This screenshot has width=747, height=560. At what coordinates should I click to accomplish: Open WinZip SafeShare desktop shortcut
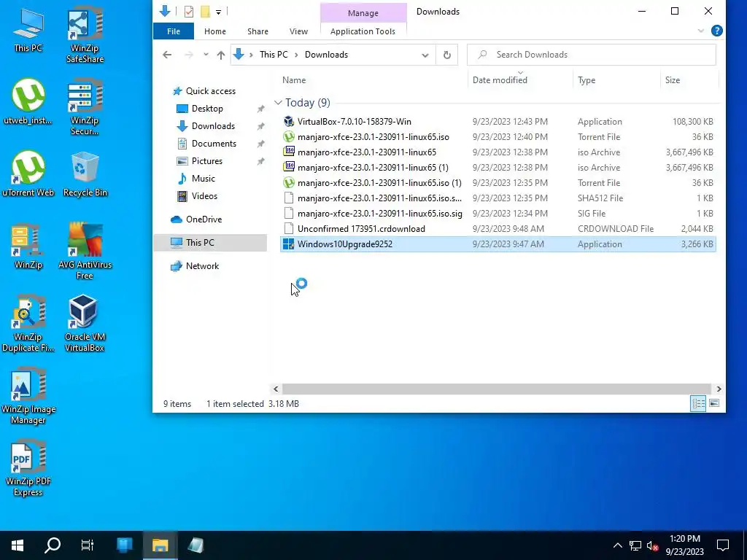[x=85, y=34]
